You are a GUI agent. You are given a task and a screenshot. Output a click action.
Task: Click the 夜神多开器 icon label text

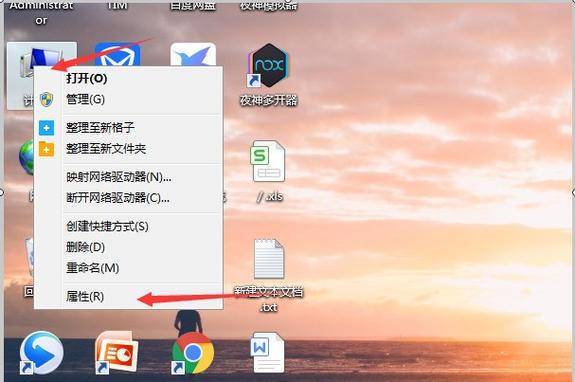pyautogui.click(x=268, y=100)
